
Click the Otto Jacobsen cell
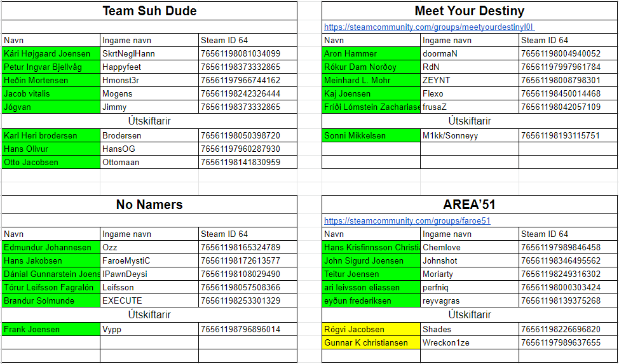(51, 162)
